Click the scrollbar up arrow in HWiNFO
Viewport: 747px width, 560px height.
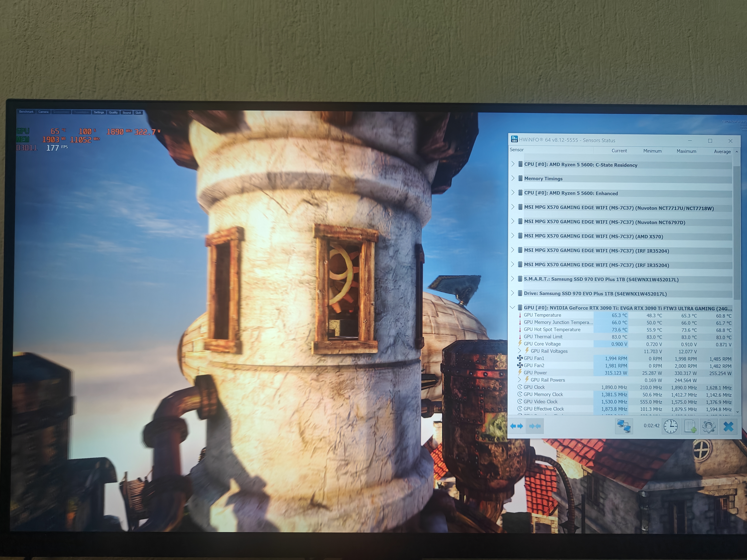click(737, 152)
